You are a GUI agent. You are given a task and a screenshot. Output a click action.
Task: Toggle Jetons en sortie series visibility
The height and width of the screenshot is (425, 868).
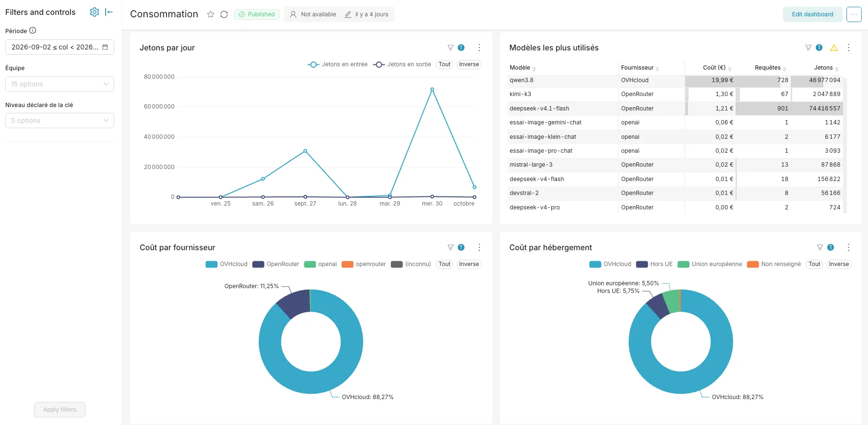(x=402, y=64)
